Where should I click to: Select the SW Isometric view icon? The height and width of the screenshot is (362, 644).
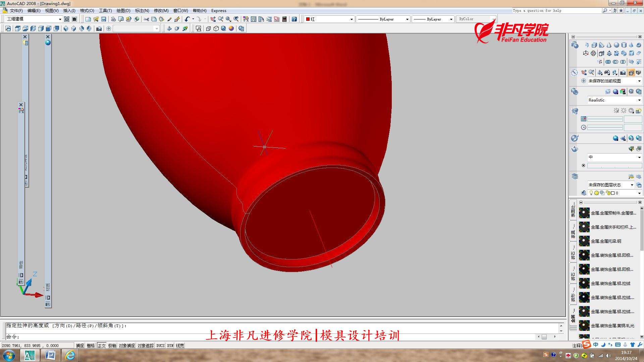coord(66,28)
